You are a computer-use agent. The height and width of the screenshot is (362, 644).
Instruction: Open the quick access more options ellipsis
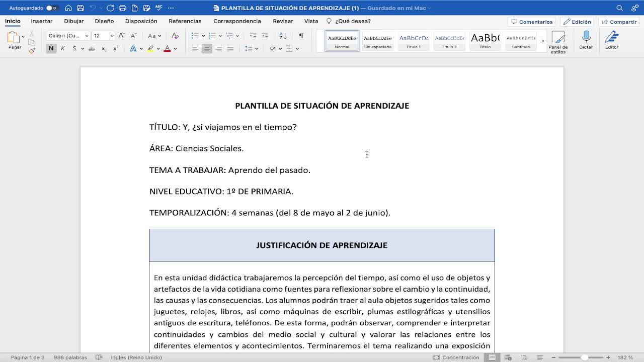click(x=171, y=8)
